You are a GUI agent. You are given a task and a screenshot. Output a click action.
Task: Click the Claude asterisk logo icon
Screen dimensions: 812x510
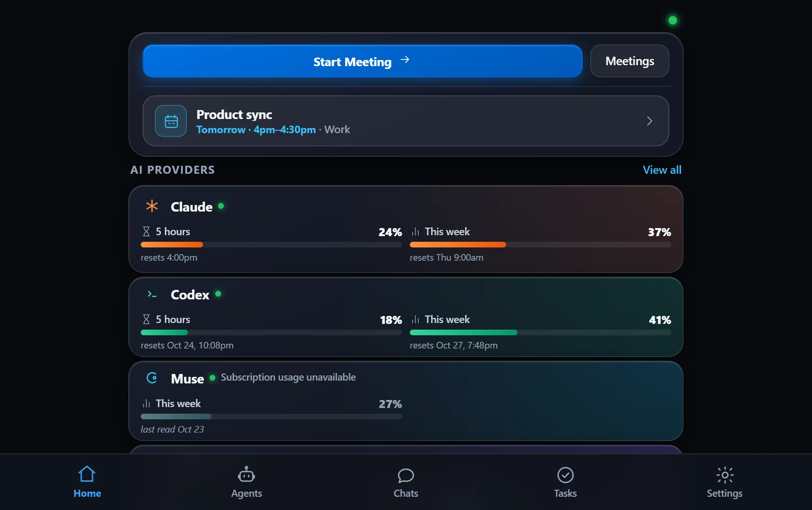click(152, 206)
